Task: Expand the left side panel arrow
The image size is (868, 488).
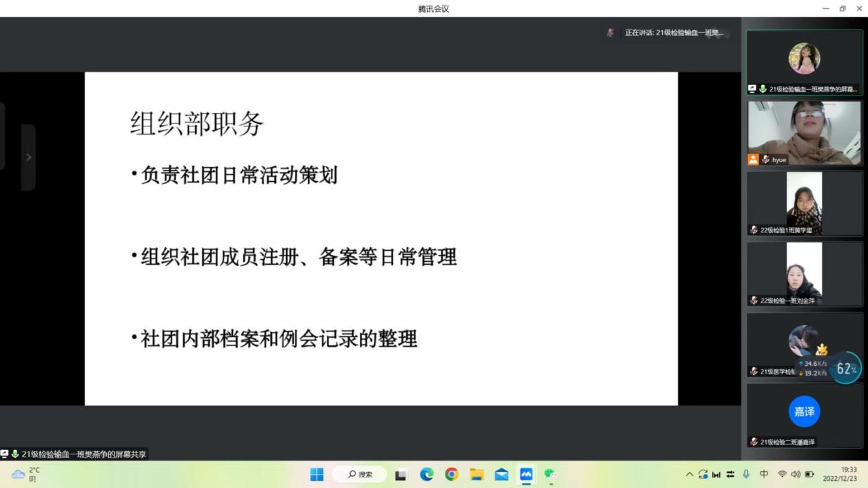Action: (x=28, y=157)
